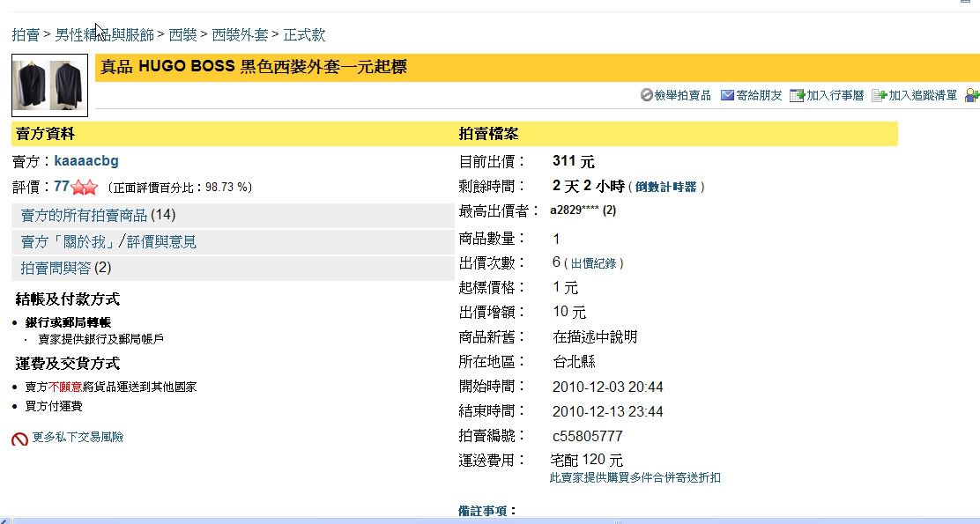This screenshot has width=980, height=524.
Task: Click the seller rating score 77
Action: (x=62, y=187)
